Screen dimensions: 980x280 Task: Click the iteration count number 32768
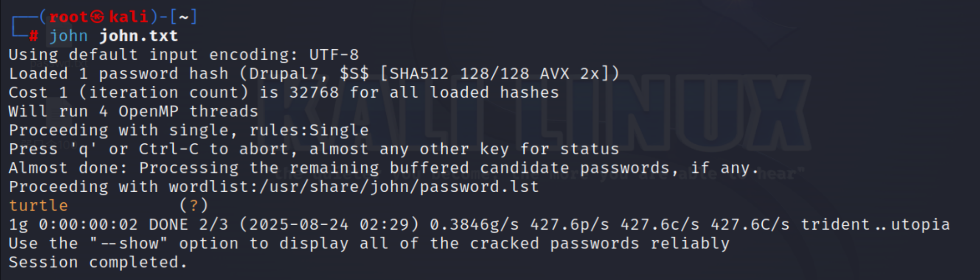click(x=314, y=92)
